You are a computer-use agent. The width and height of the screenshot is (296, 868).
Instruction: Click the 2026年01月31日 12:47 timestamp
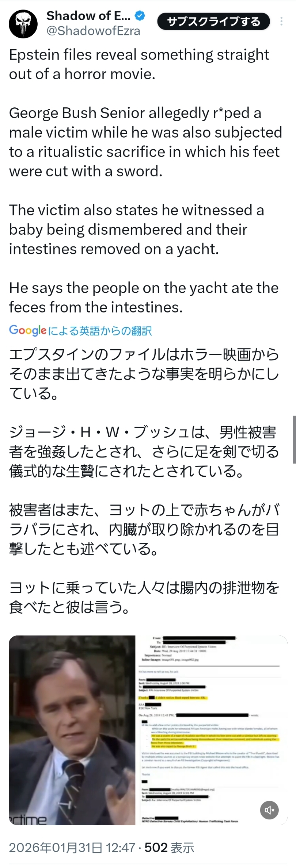pos(72,847)
